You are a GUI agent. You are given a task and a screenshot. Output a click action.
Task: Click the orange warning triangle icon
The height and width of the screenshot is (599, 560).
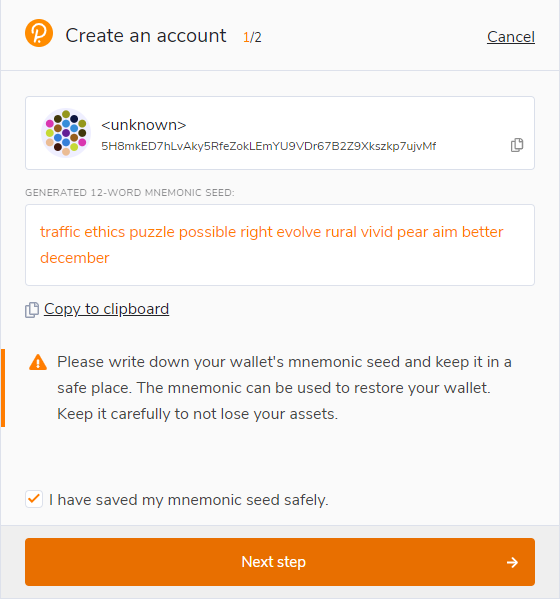[x=38, y=362]
